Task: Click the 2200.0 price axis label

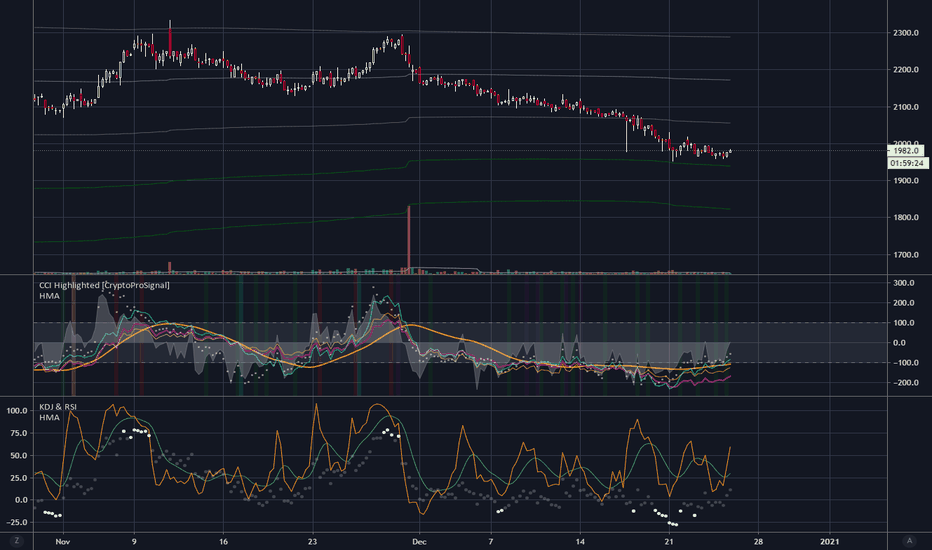Action: click(906, 70)
